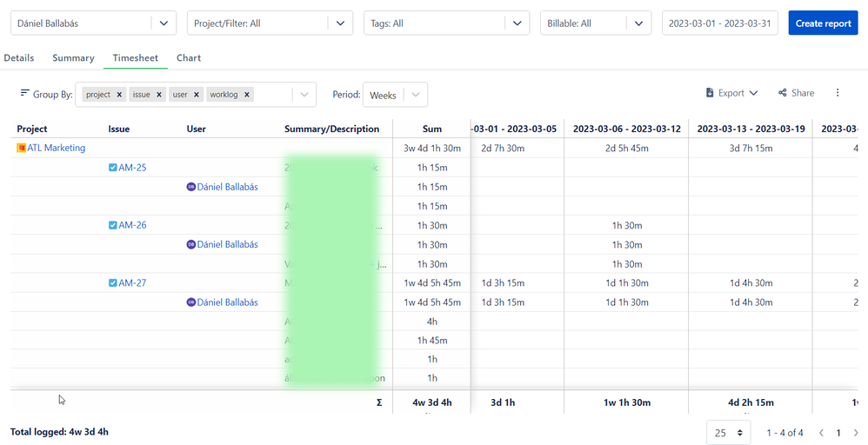Remove the issue group-by tag
This screenshot has width=868, height=445.
pos(159,95)
